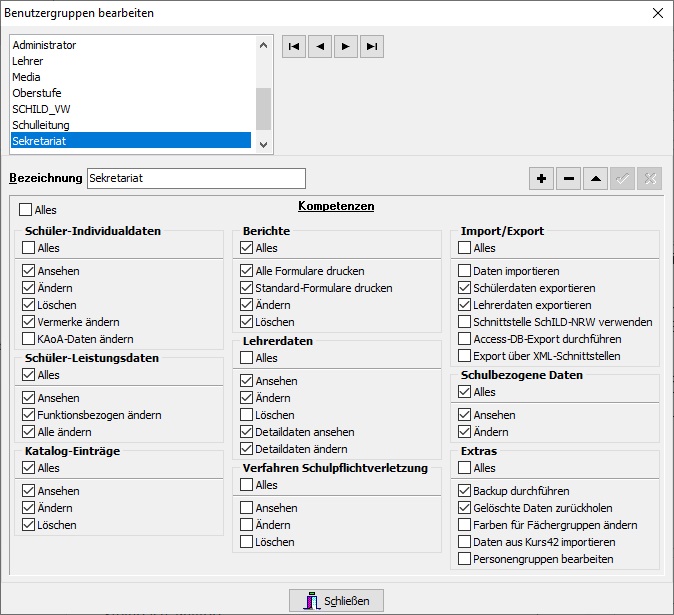Select Media in the group list
The height and width of the screenshot is (615, 674).
point(131,77)
